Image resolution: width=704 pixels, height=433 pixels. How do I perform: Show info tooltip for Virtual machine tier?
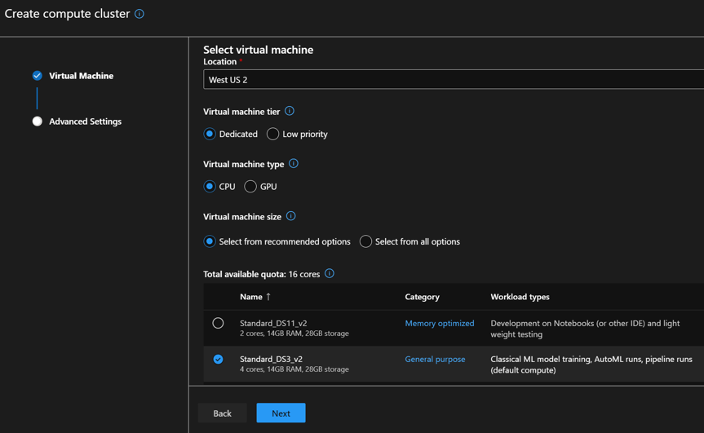tap(290, 111)
